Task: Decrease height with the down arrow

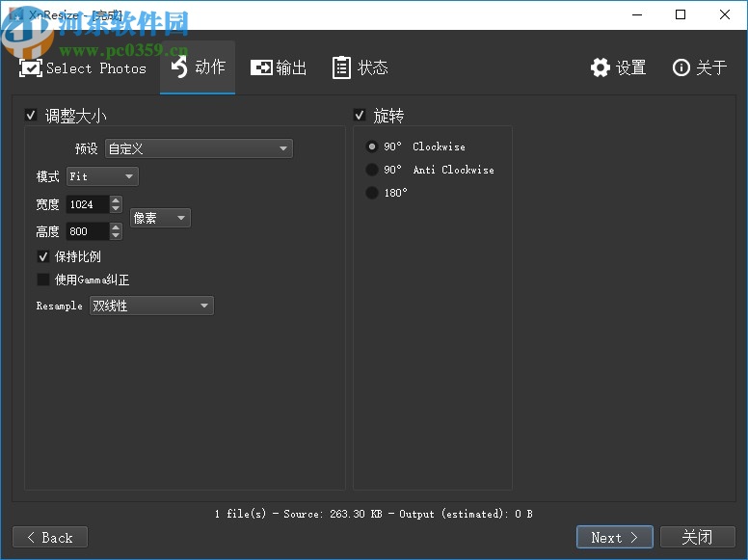Action: point(116,235)
